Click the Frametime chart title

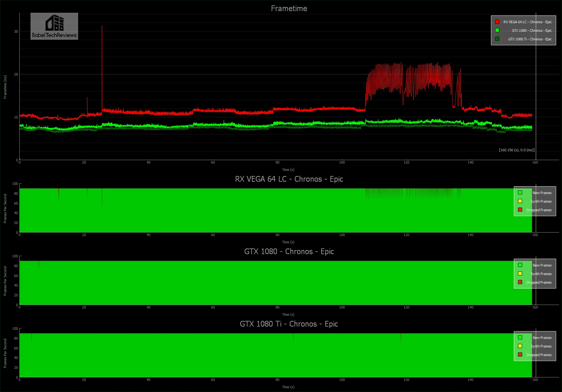(x=289, y=9)
